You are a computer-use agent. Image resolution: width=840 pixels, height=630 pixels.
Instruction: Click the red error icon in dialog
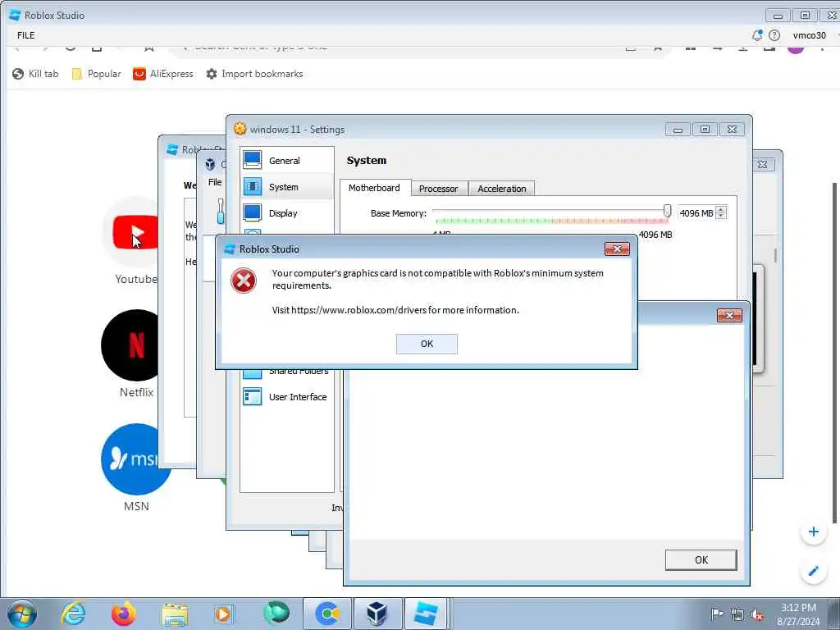click(x=243, y=281)
